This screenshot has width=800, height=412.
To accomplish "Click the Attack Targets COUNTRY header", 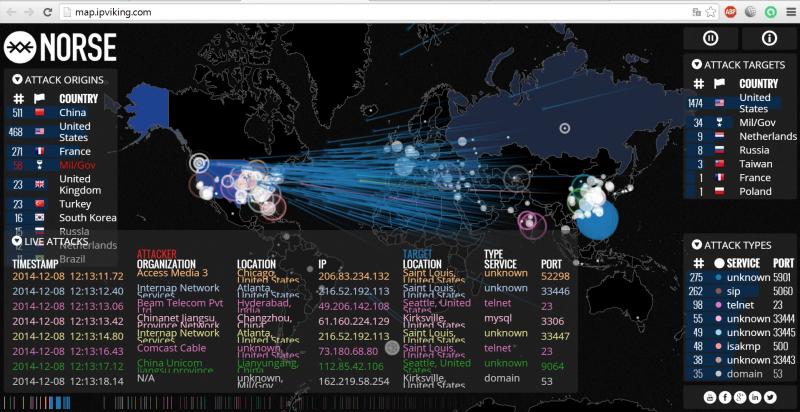I will click(x=759, y=84).
